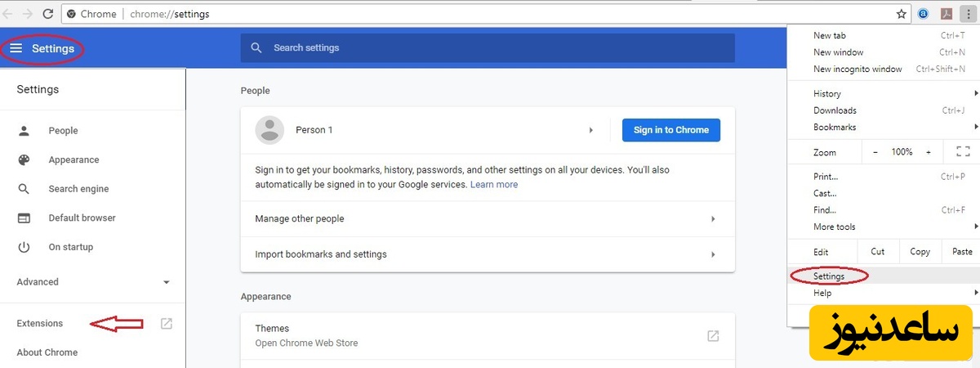The image size is (980, 368).
Task: Choose New incognito window menu entry
Action: 857,70
